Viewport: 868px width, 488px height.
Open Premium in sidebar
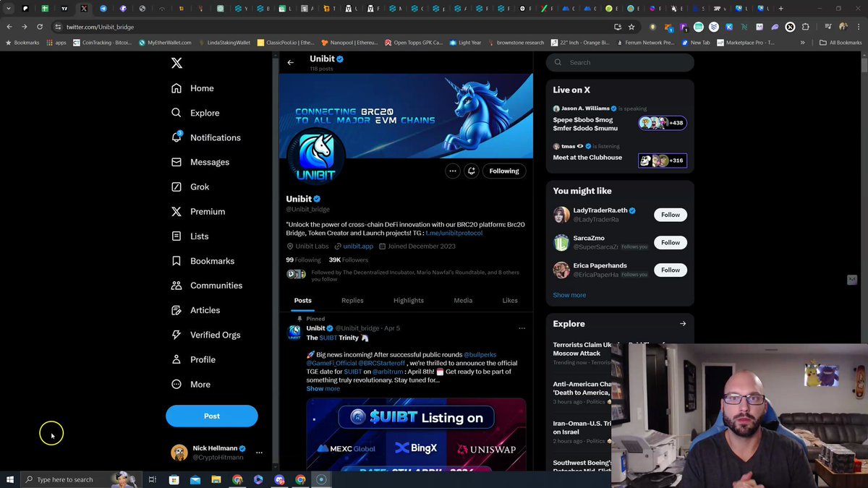coord(198,211)
